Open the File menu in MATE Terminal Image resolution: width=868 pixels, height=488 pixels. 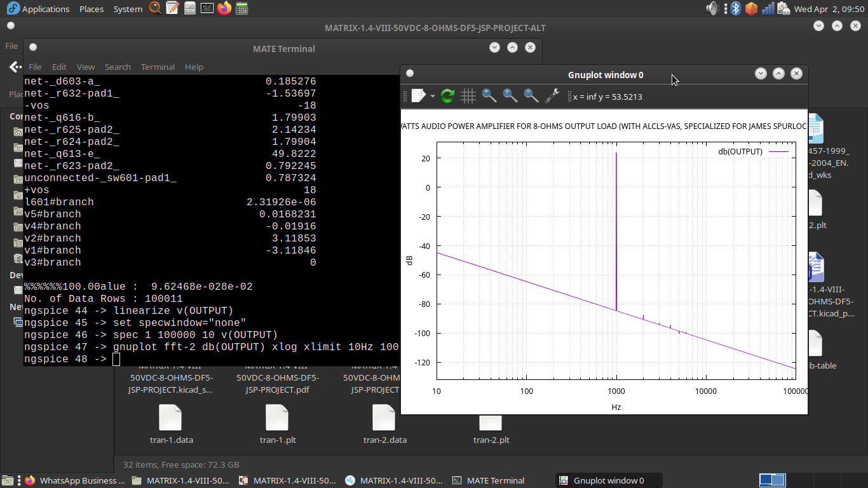coord(35,67)
